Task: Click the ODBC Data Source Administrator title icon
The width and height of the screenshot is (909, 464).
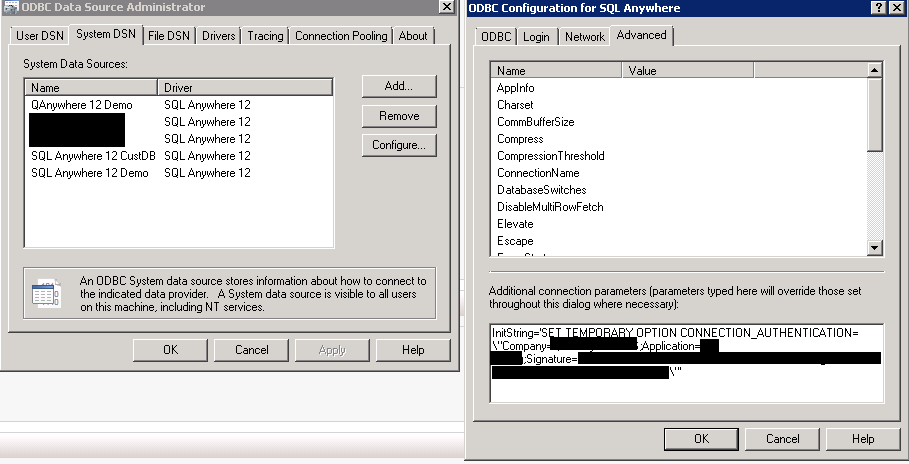Action: 10,7
